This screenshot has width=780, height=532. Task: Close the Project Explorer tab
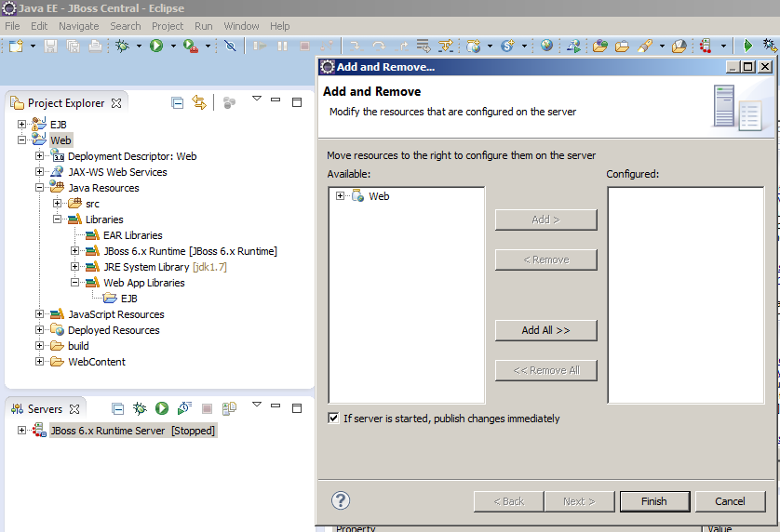[x=116, y=103]
